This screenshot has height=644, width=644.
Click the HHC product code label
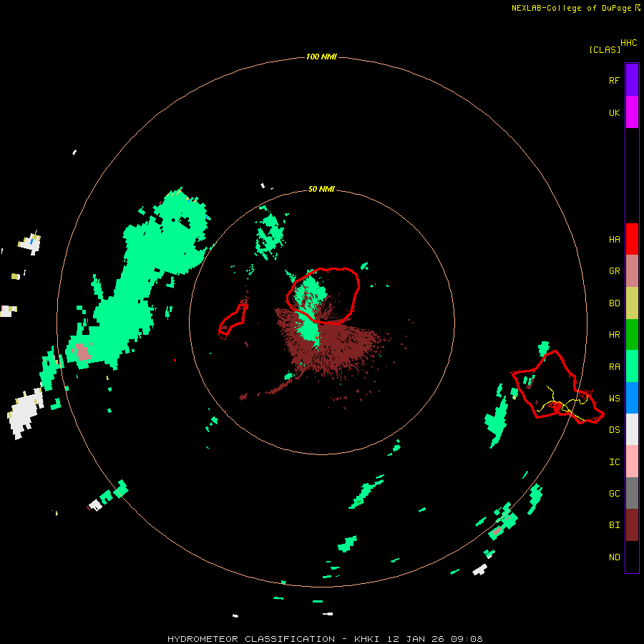pyautogui.click(x=628, y=43)
